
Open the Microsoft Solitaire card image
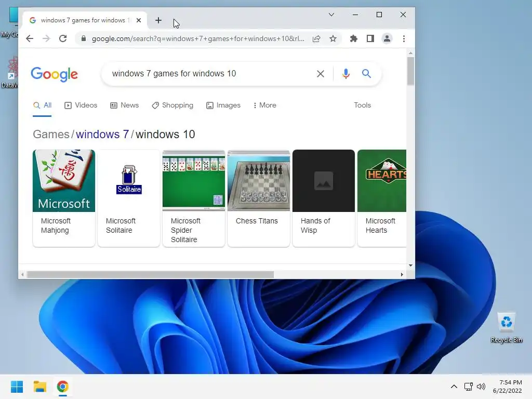tap(129, 180)
